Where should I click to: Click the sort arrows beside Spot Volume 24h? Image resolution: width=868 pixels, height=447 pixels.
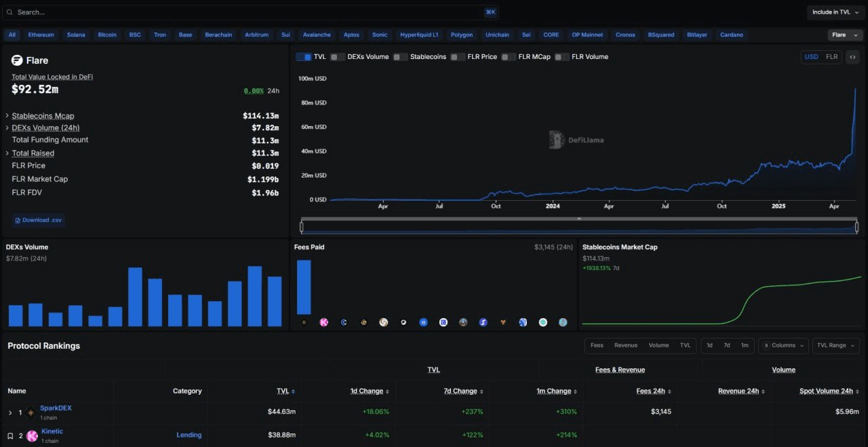(858, 391)
